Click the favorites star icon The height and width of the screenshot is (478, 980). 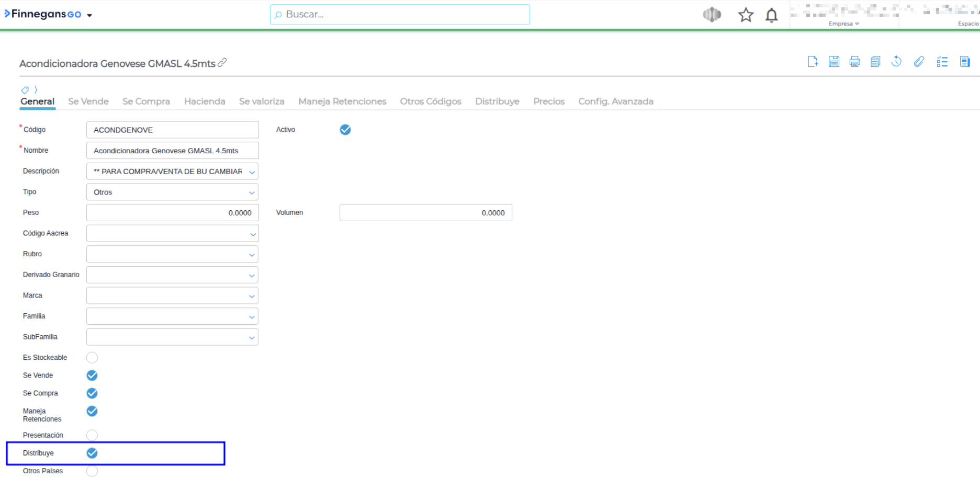746,15
